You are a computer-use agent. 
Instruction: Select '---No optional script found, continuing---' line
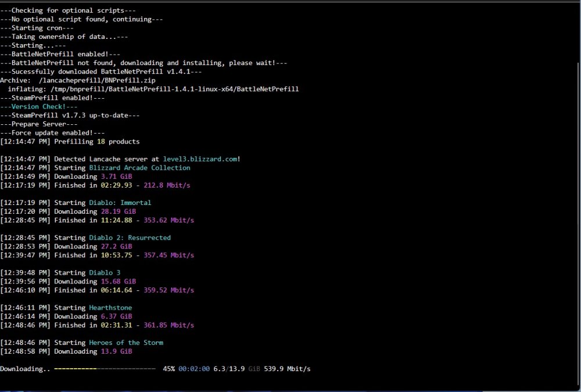coord(81,19)
